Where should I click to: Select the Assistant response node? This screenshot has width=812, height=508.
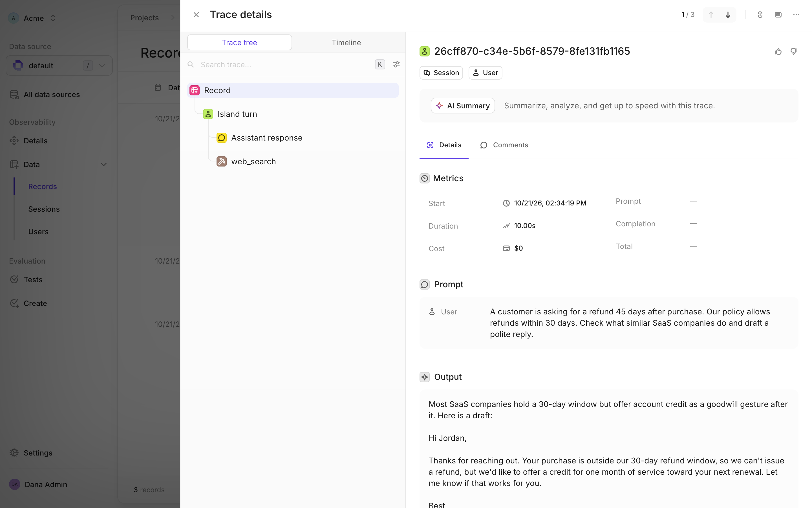[266, 138]
